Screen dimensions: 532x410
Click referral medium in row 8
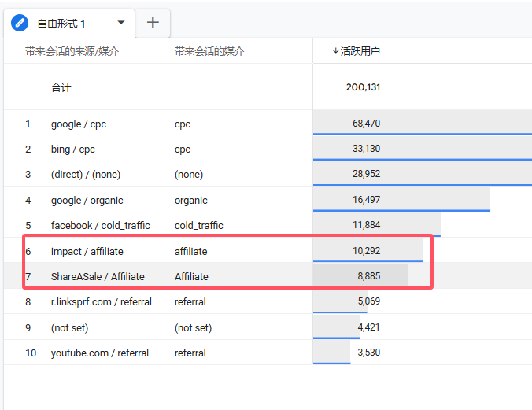click(x=190, y=301)
